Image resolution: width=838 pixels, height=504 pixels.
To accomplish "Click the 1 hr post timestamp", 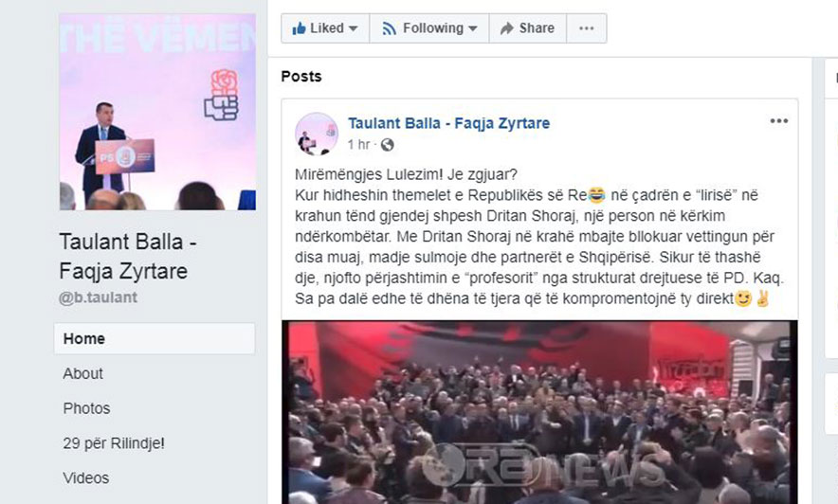I will tap(358, 145).
